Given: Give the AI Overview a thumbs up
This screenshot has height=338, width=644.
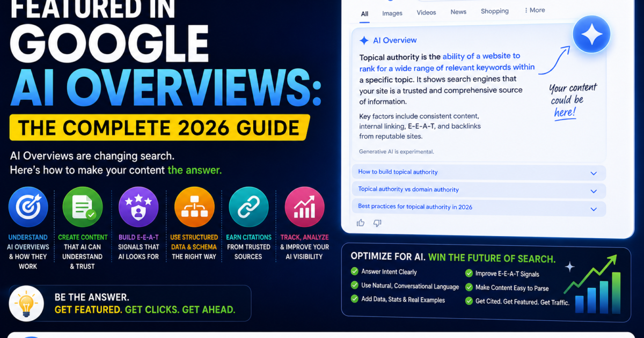Looking at the screenshot, I should (x=360, y=223).
